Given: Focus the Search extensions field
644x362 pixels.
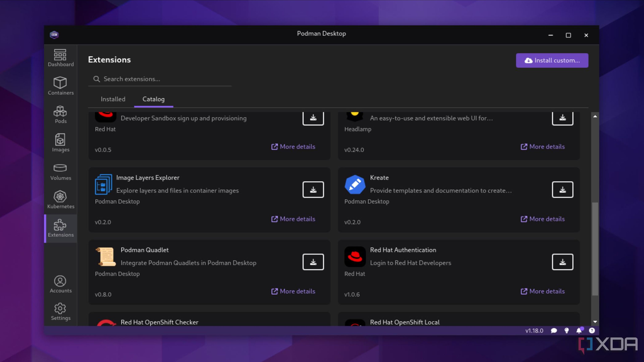Looking at the screenshot, I should 160,79.
